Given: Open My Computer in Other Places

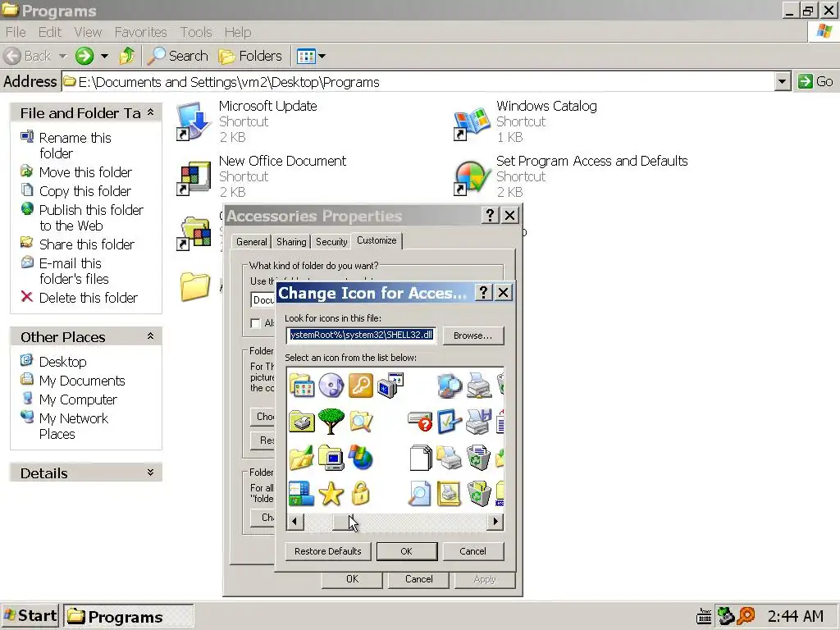Looking at the screenshot, I should coord(78,399).
